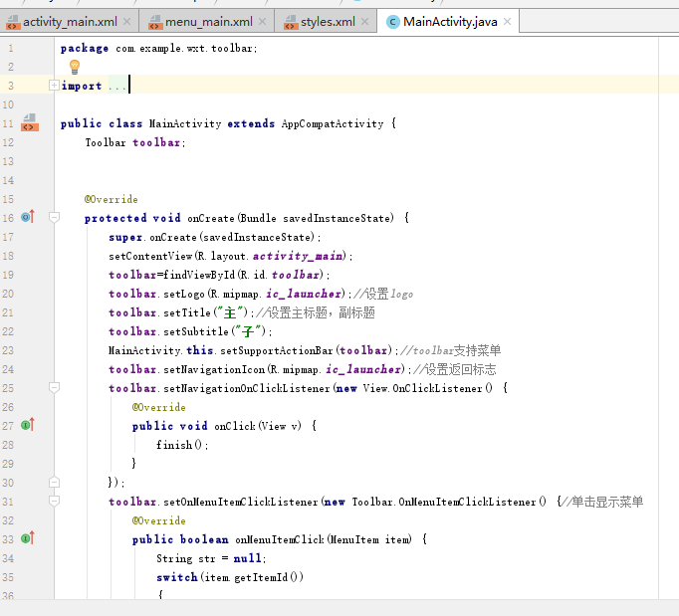Click the menu_main.xml file icon in tab
This screenshot has height=616, width=679.
click(x=155, y=22)
